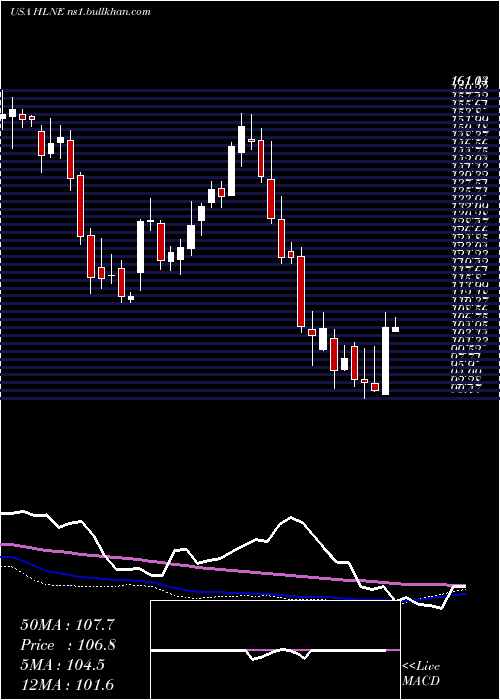Select the 5MA : 104.5 value
This screenshot has width=500, height=700.
pos(62,665)
